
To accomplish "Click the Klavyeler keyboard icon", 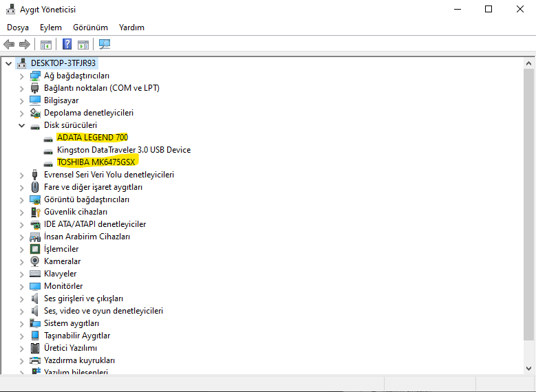I will click(x=35, y=274).
